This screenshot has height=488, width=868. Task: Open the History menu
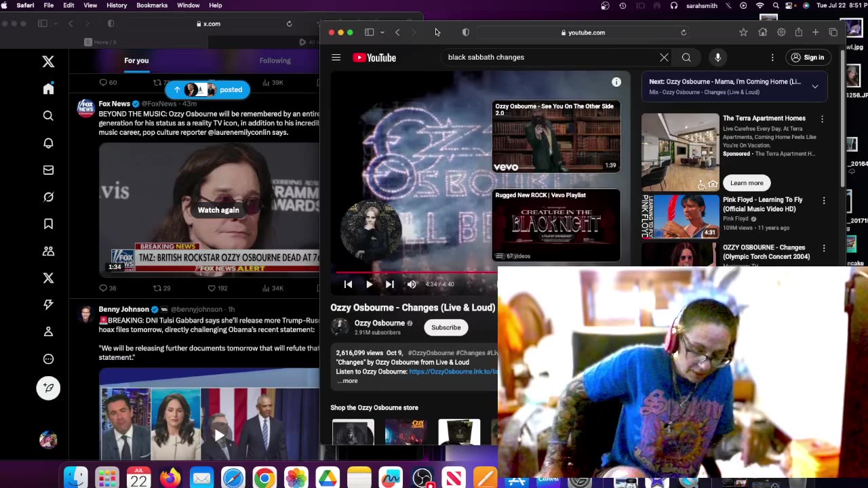(x=117, y=5)
